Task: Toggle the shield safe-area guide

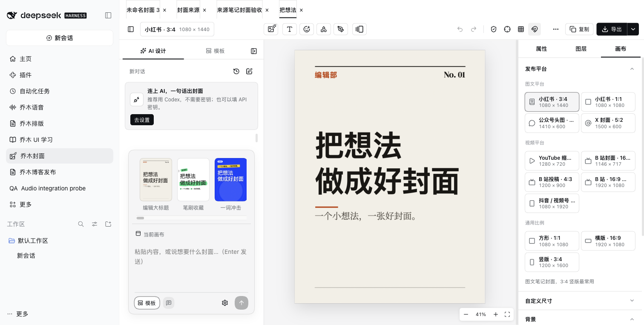Action: coord(494,29)
